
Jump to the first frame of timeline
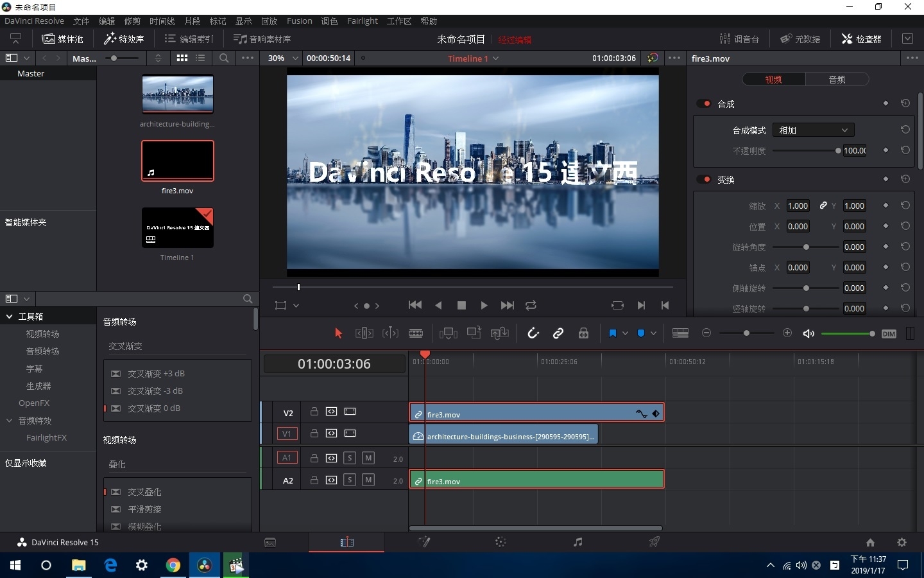click(x=415, y=306)
